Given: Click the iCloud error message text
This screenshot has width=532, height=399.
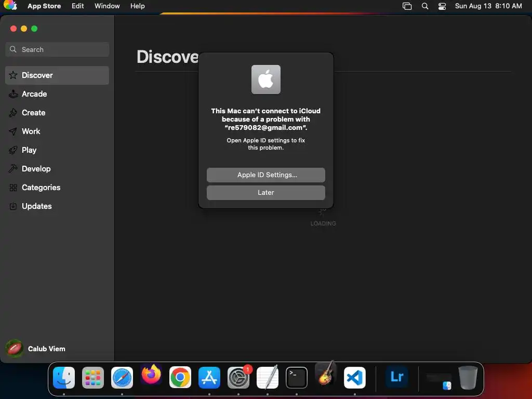Looking at the screenshot, I should point(266,119).
